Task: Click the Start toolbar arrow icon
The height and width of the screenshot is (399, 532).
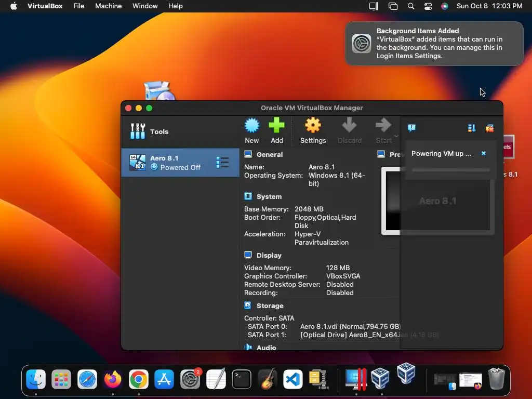Action: (x=383, y=125)
